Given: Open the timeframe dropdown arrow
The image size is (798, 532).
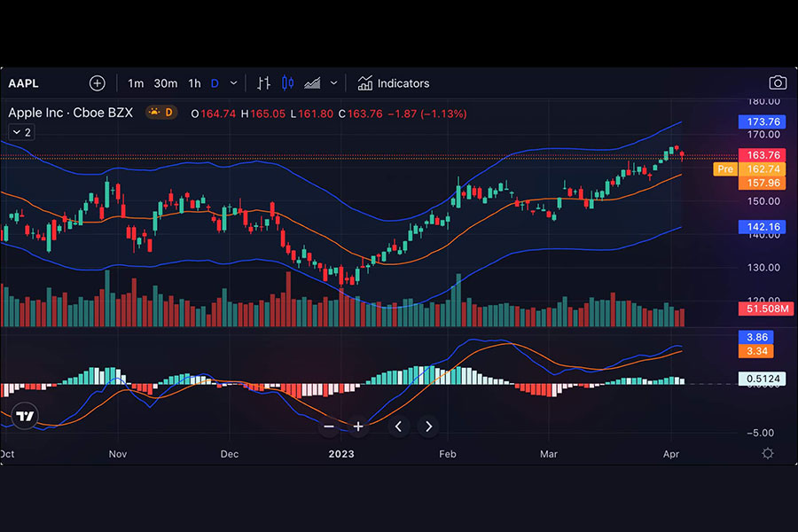Looking at the screenshot, I should [x=233, y=83].
